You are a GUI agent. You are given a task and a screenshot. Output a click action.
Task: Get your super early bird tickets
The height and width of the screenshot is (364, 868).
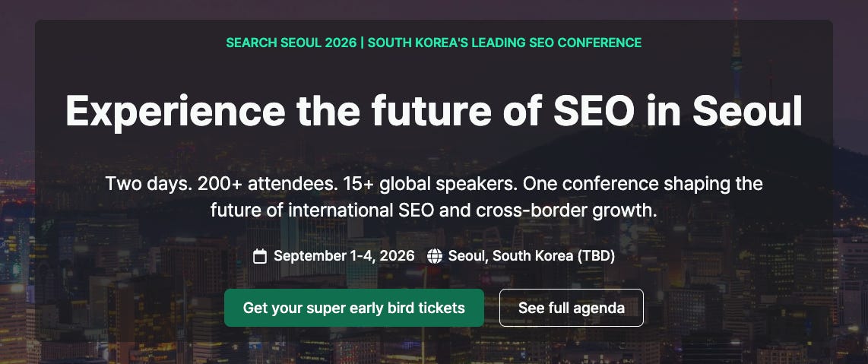point(353,308)
